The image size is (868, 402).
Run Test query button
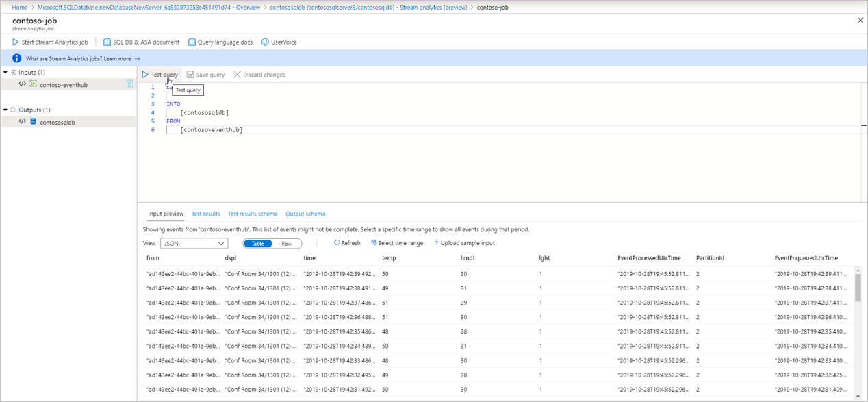click(160, 75)
